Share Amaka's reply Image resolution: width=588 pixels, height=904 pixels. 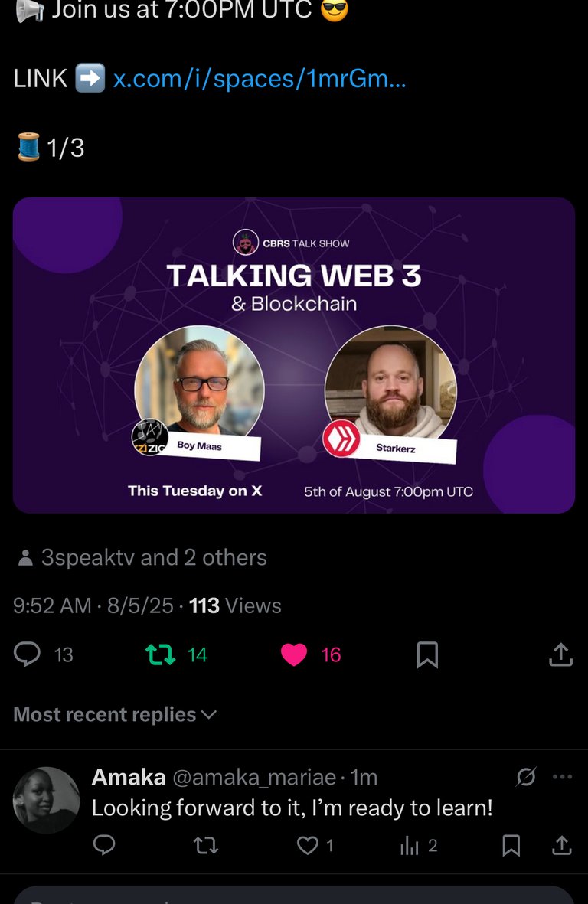point(562,845)
